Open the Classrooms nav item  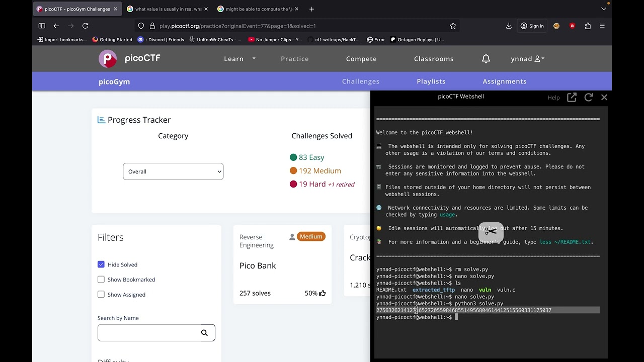pos(434,59)
